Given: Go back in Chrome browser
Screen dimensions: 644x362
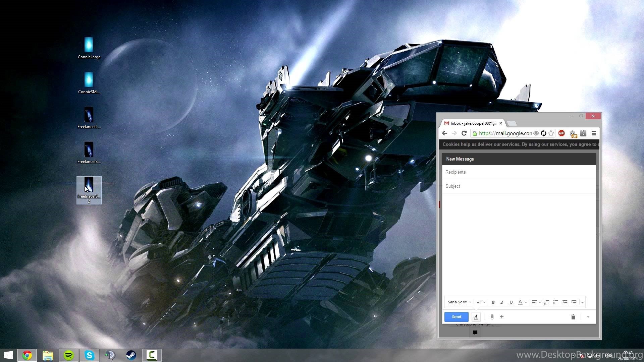Looking at the screenshot, I should coord(444,133).
